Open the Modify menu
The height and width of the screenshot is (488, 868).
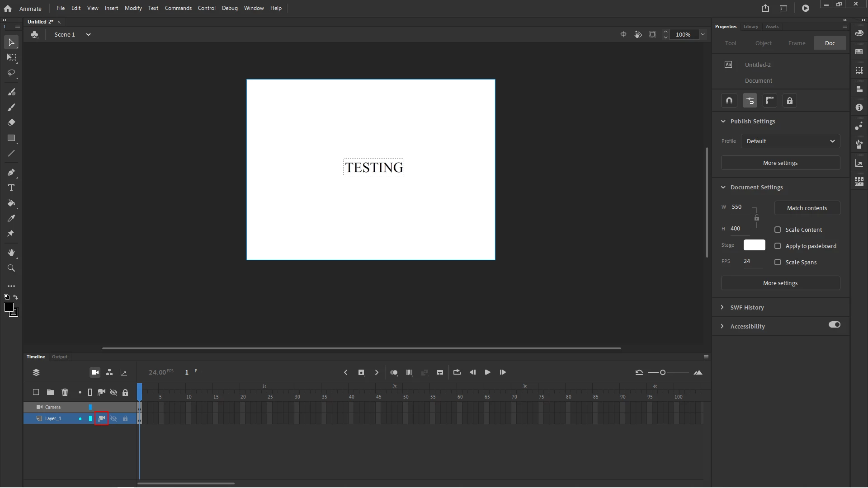coord(133,8)
